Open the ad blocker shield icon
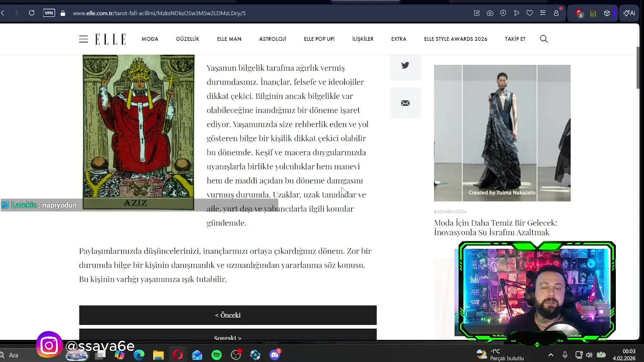 pyautogui.click(x=503, y=13)
